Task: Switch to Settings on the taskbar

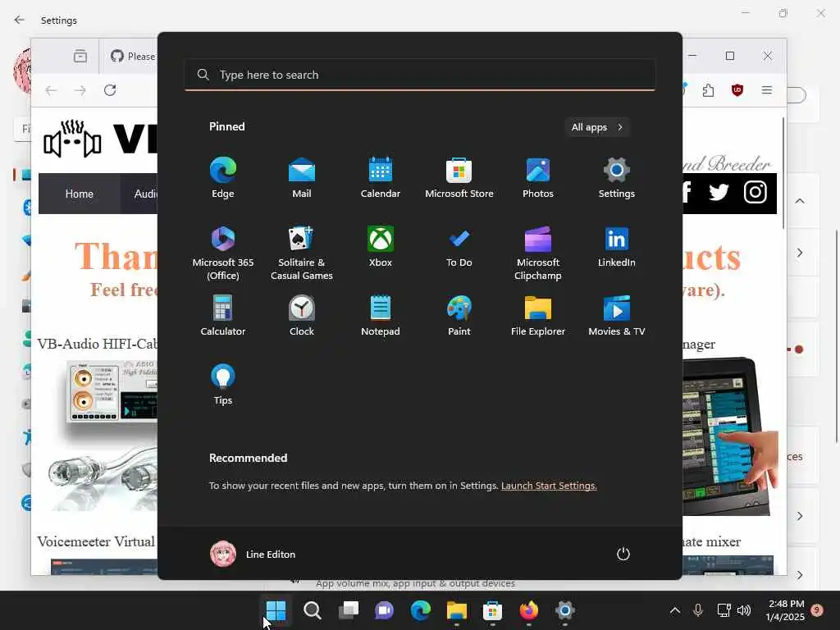Action: tap(564, 610)
